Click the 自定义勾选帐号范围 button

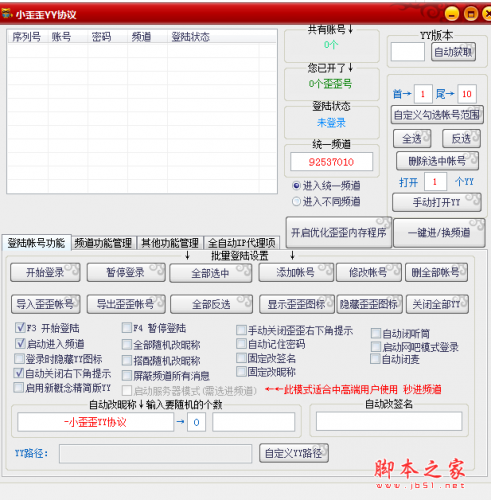[x=437, y=115]
